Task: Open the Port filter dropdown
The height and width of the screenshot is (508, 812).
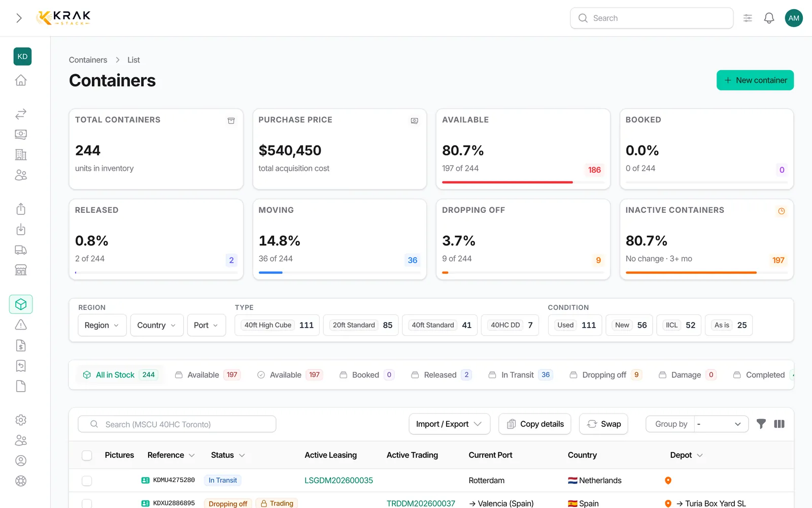Action: pyautogui.click(x=206, y=325)
